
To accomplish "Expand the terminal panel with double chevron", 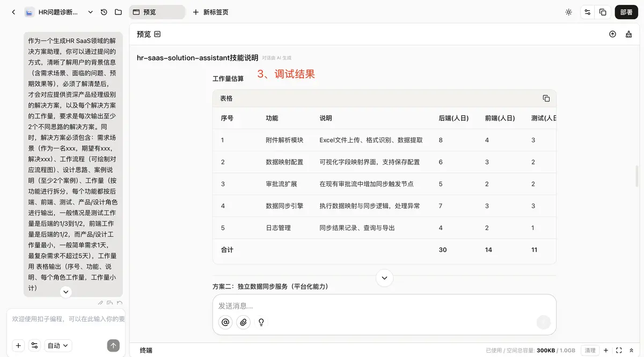I will (x=632, y=350).
